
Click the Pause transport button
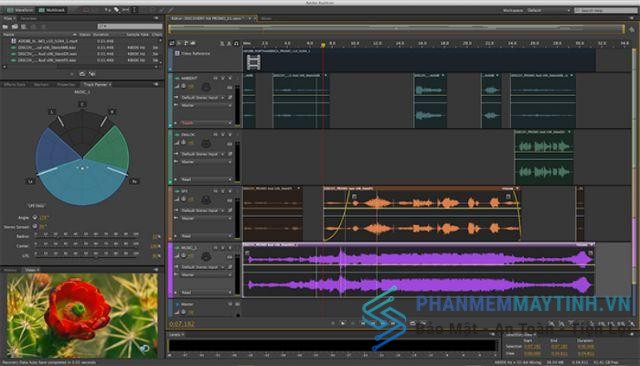click(x=353, y=323)
